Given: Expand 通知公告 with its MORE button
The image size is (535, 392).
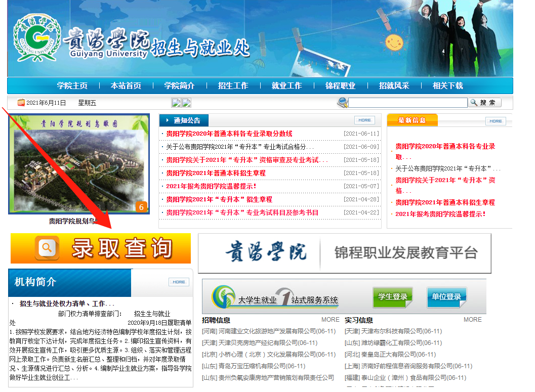Looking at the screenshot, I should (x=364, y=120).
